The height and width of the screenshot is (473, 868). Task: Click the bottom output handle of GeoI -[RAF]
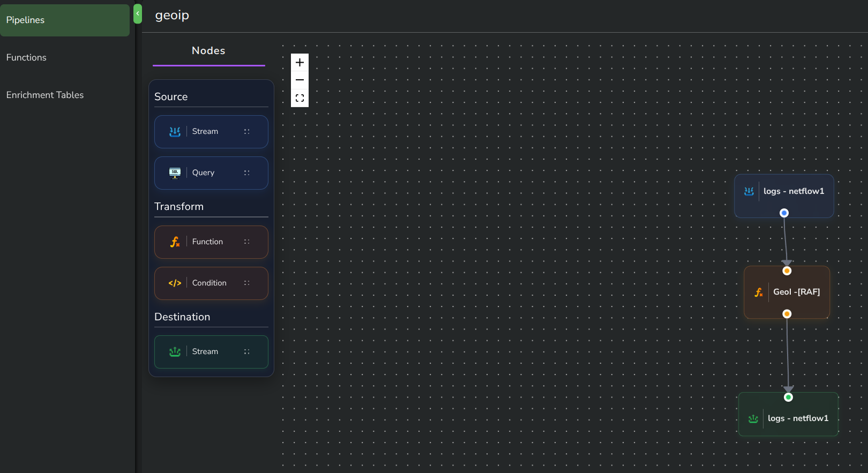787,314
